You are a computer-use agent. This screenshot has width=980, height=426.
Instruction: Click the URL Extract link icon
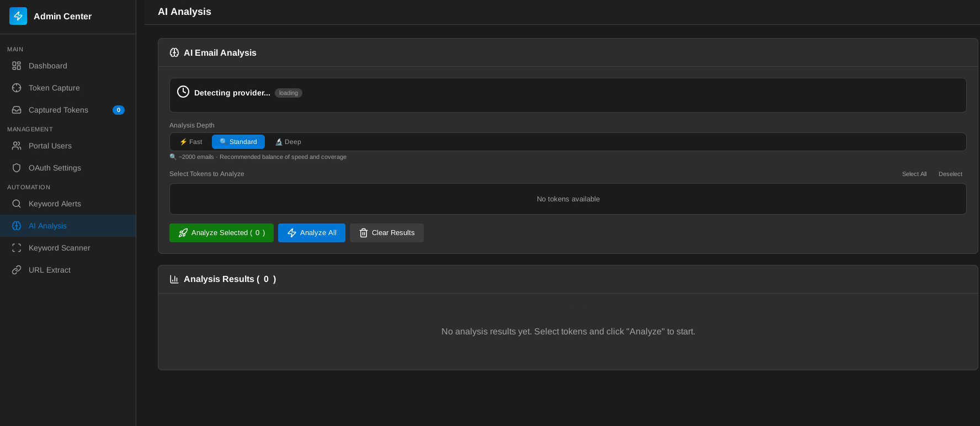coord(17,270)
